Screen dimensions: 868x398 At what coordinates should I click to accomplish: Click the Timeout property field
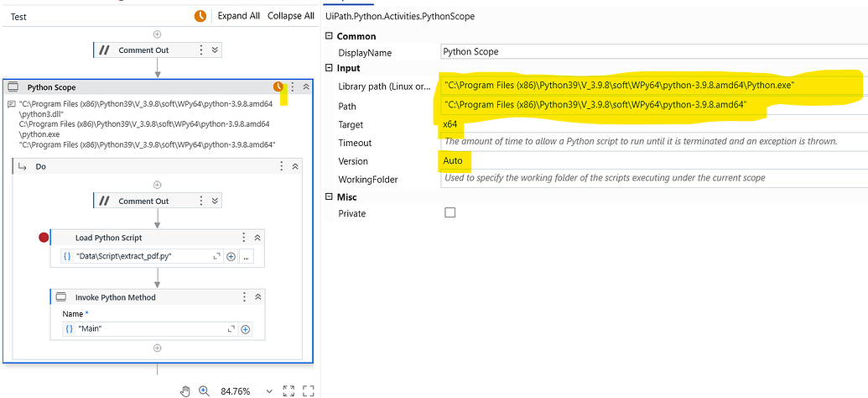(654, 143)
